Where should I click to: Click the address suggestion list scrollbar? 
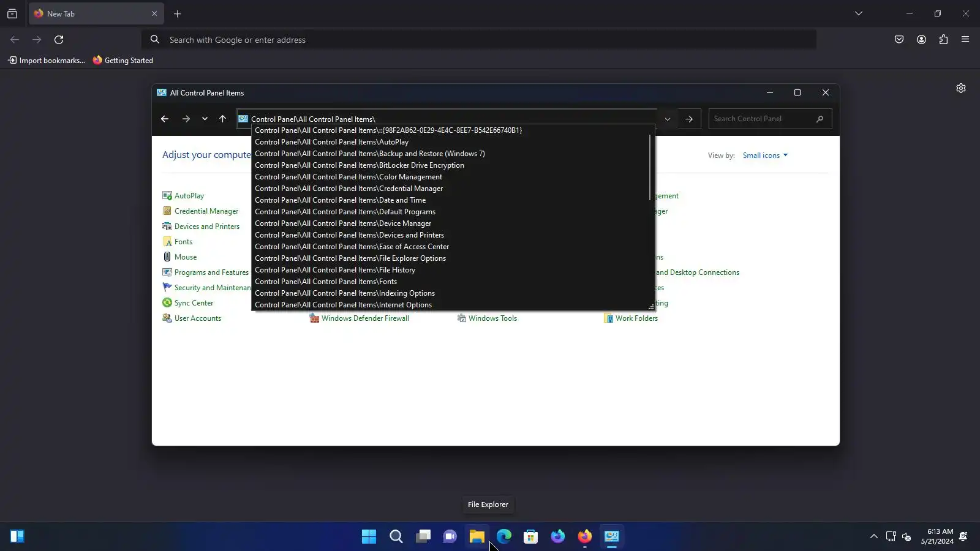coord(650,167)
